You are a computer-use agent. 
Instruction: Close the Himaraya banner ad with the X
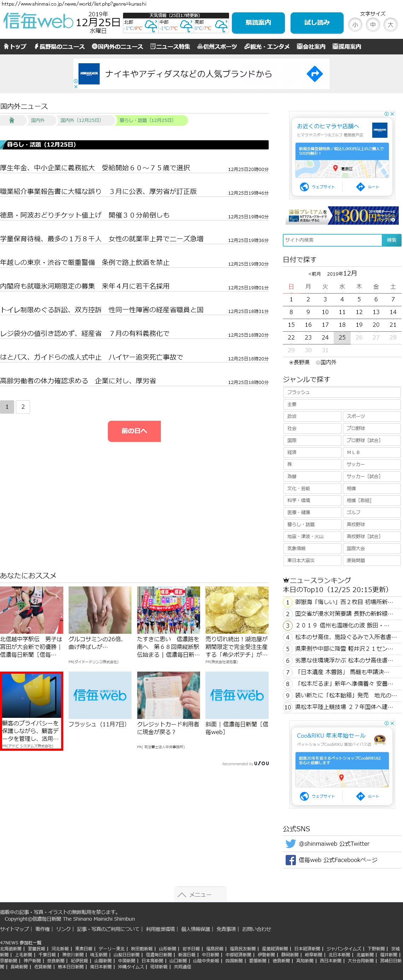click(76, 86)
